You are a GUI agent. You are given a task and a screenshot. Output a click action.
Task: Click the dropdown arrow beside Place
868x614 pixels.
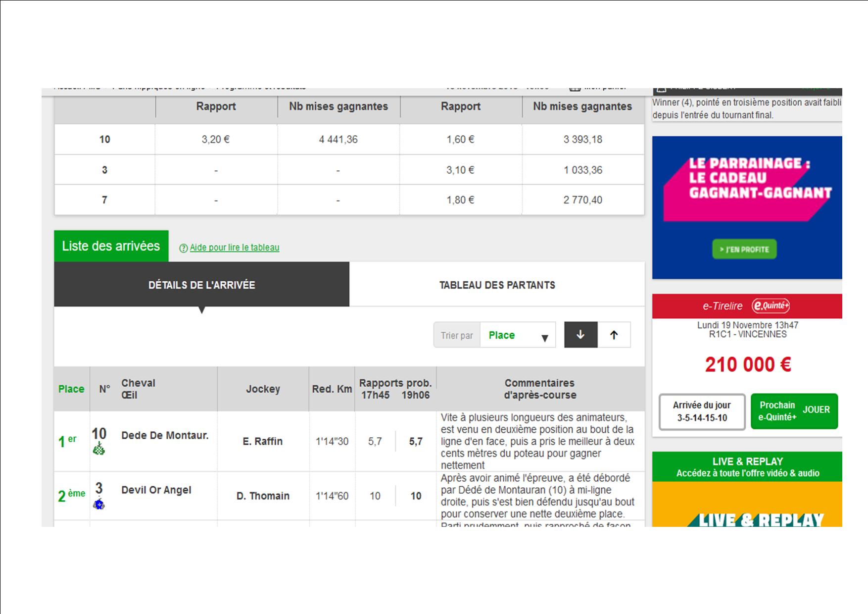[x=544, y=338]
